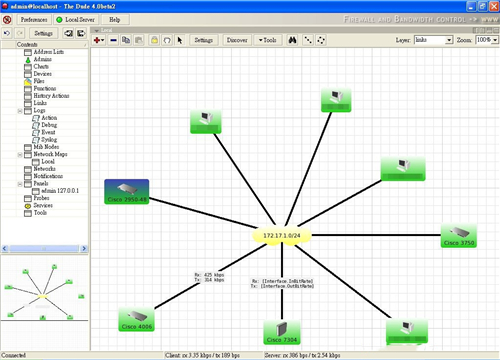This screenshot has width=500, height=360.
Task: Click the undo arrow icon
Action: [x=7, y=33]
